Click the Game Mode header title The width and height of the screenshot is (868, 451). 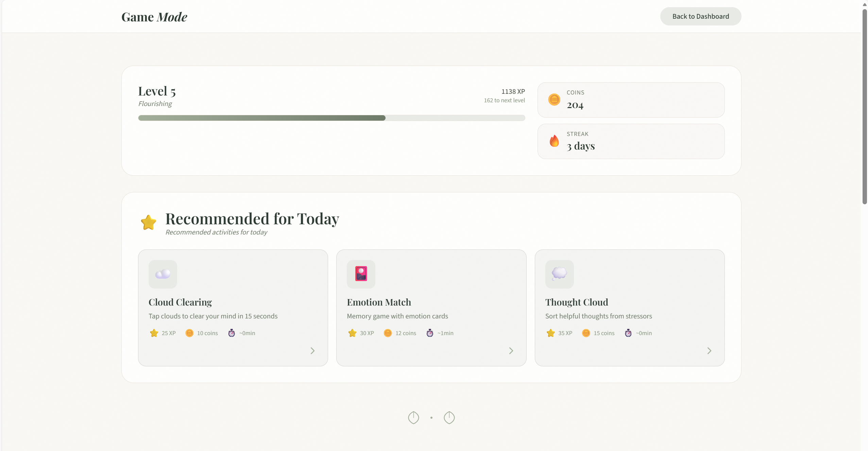point(154,17)
